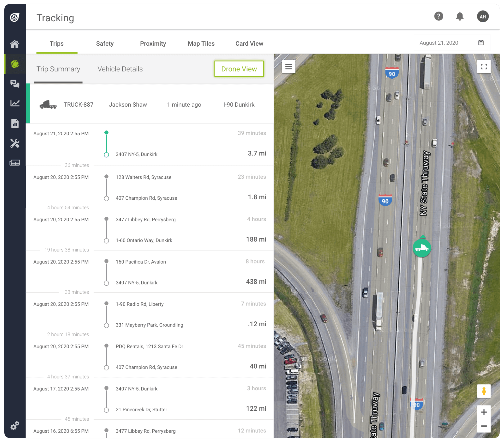Open the list card sidebar icon
Screen dimensions: 504x442
(15, 163)
